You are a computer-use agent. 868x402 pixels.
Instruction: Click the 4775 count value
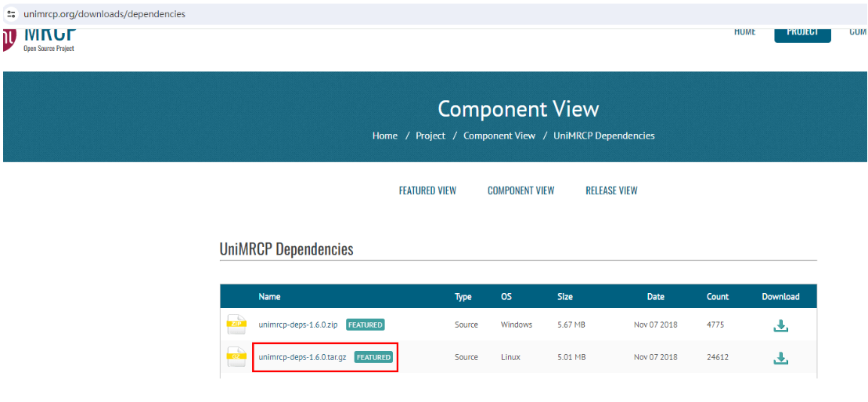[x=715, y=325]
